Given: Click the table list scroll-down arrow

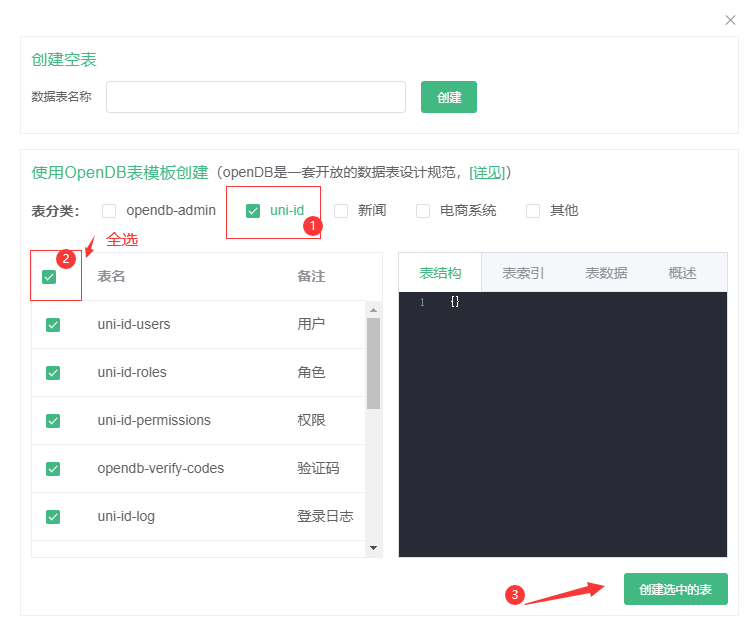Looking at the screenshot, I should coord(373,548).
